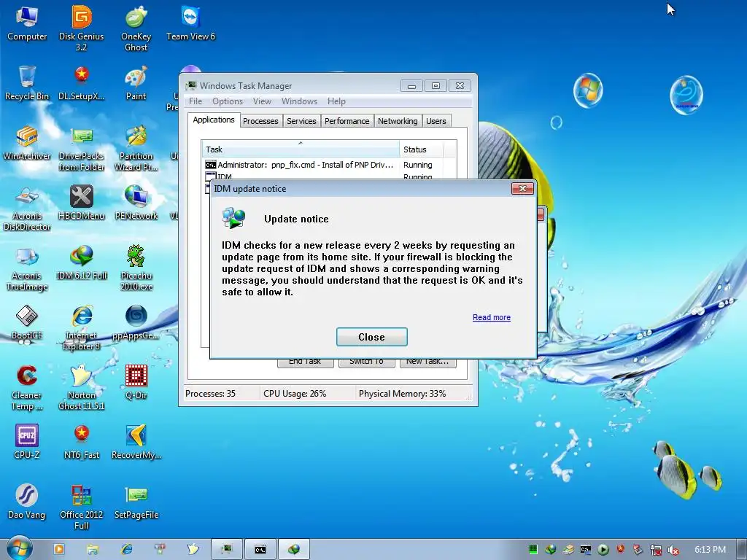This screenshot has height=560, width=747.
Task: Open ppAppsGe desktop icon
Action: pos(136,323)
